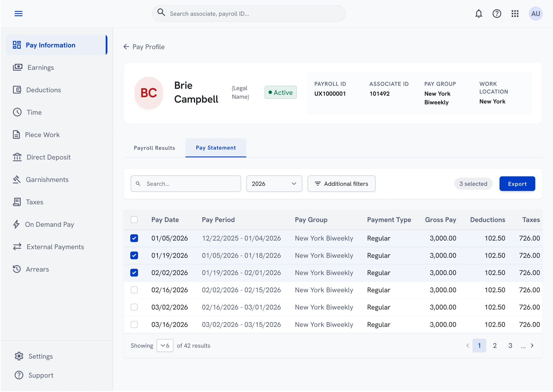Click the Taxes receipt icon

[x=17, y=202]
